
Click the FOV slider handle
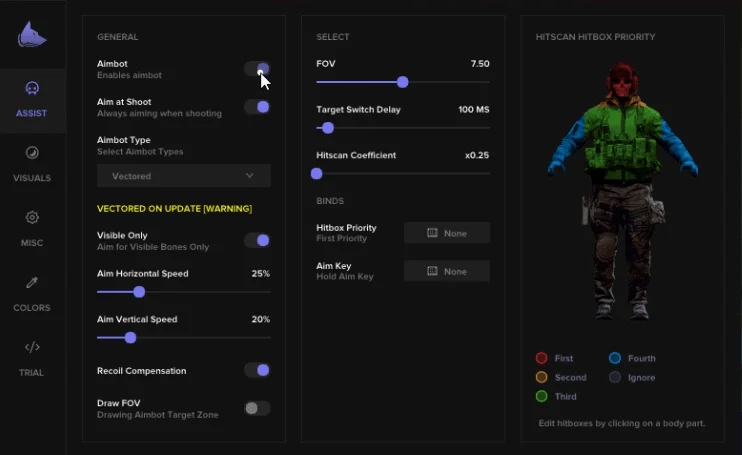click(x=403, y=82)
